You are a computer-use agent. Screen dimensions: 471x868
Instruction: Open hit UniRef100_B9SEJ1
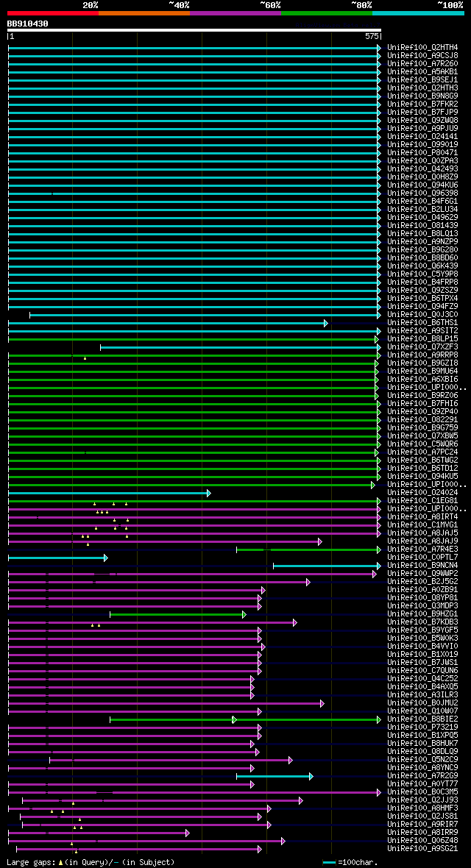pos(422,79)
